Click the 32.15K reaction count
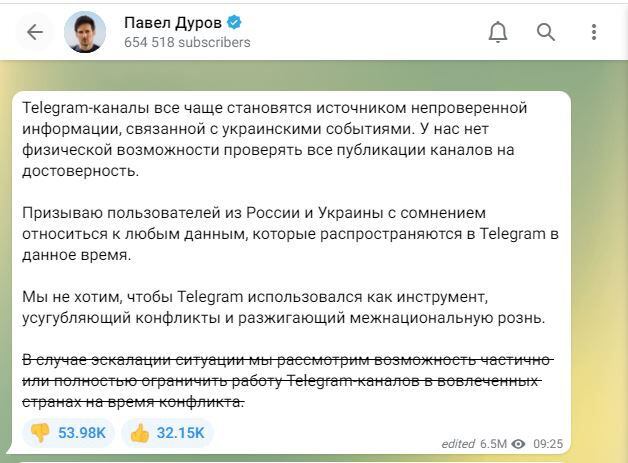The height and width of the screenshot is (463, 628). point(180,432)
